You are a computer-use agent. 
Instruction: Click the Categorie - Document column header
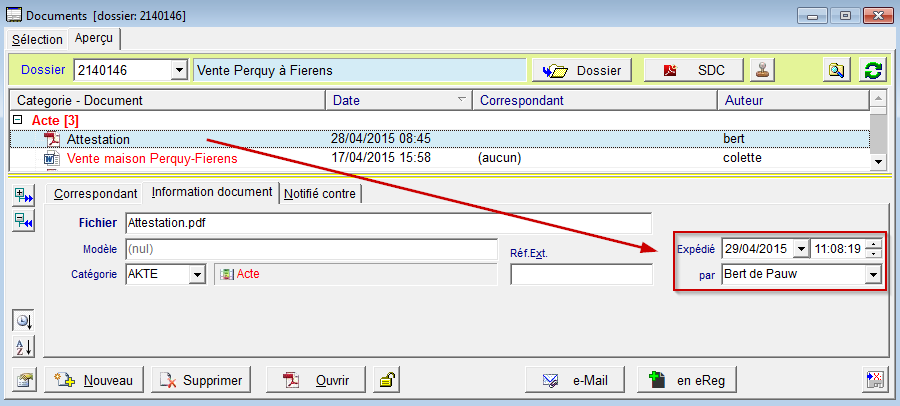coord(168,100)
